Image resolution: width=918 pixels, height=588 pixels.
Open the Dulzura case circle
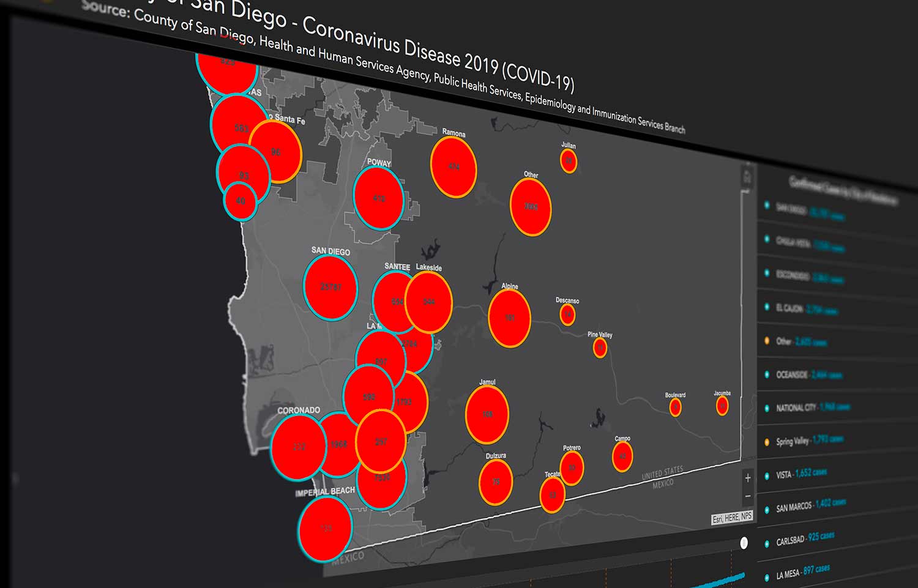tap(496, 482)
